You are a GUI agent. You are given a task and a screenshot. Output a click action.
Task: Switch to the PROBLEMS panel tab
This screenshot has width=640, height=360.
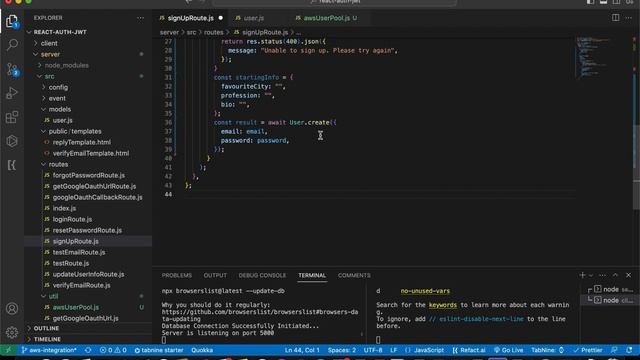pos(177,275)
